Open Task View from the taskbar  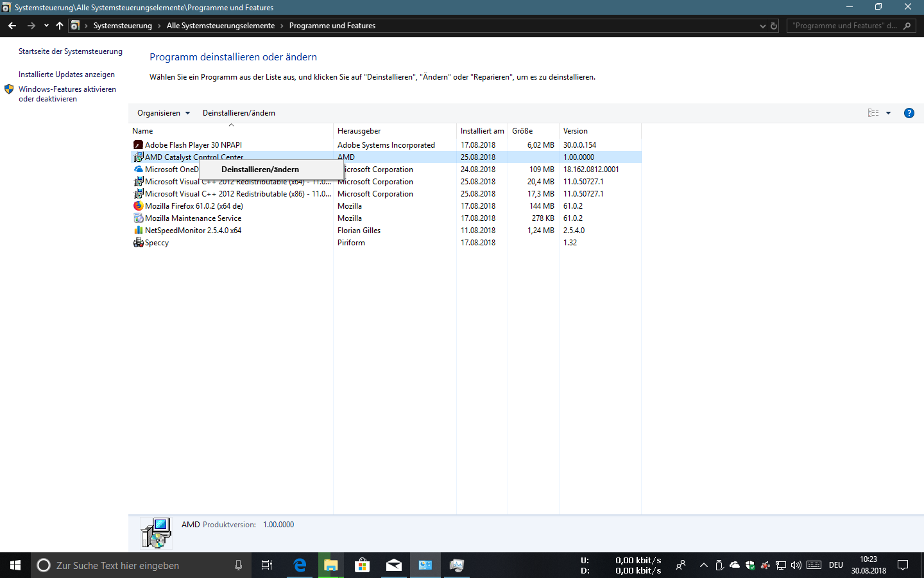click(267, 565)
